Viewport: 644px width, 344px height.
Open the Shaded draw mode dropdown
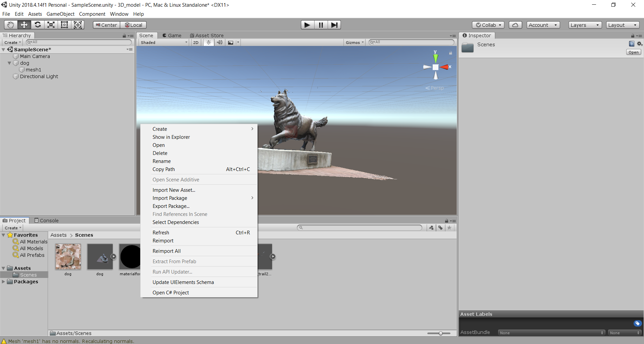pos(164,42)
